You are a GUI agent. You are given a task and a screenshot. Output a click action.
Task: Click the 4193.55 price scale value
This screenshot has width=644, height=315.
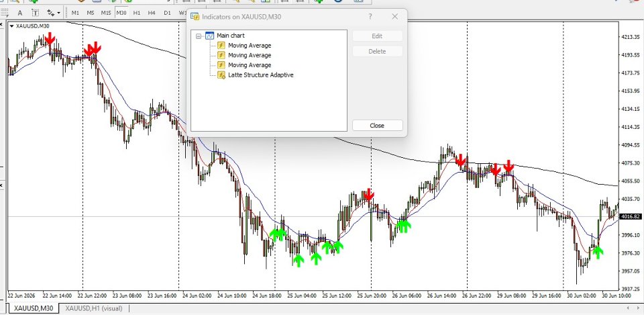tap(631, 54)
